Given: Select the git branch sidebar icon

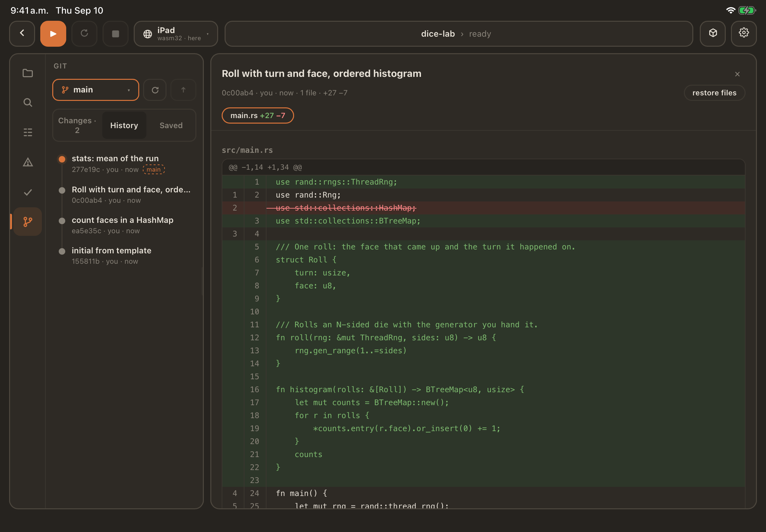Looking at the screenshot, I should [x=28, y=222].
